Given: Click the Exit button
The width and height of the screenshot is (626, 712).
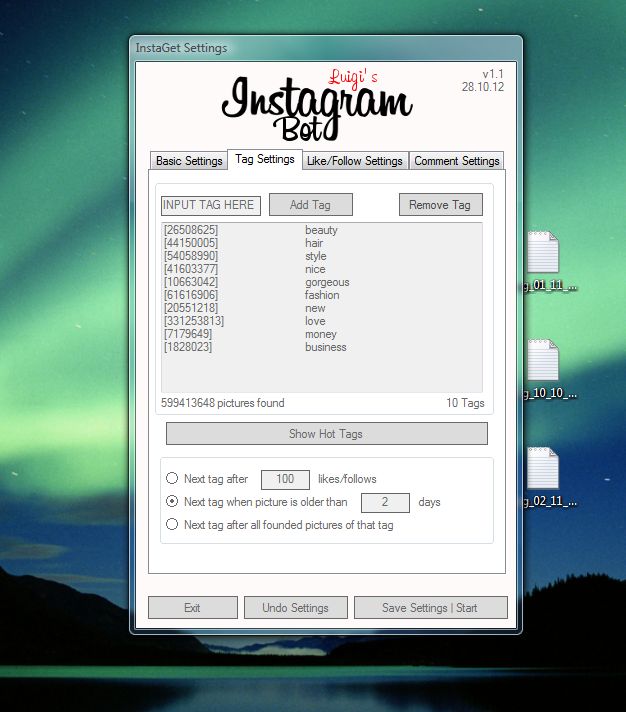Looking at the screenshot, I should click(x=192, y=608).
